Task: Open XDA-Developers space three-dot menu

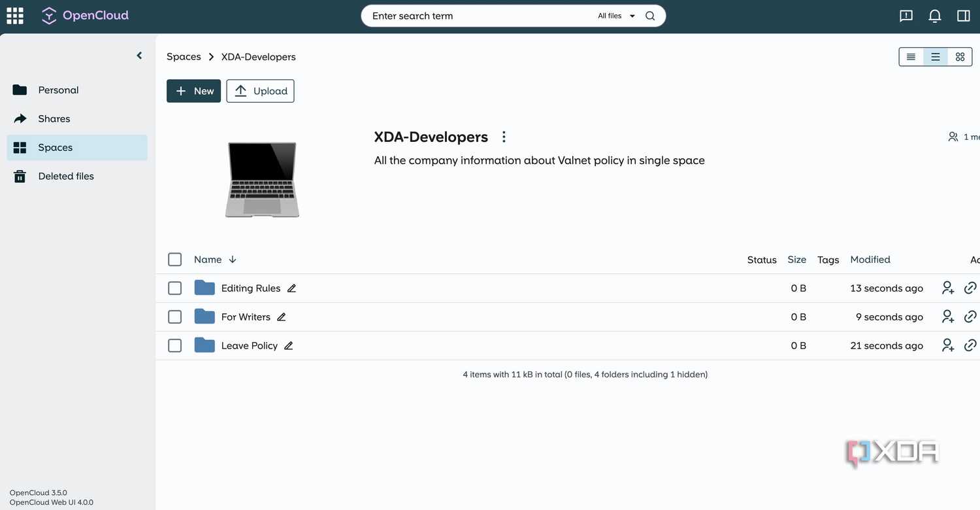Action: pyautogui.click(x=504, y=137)
